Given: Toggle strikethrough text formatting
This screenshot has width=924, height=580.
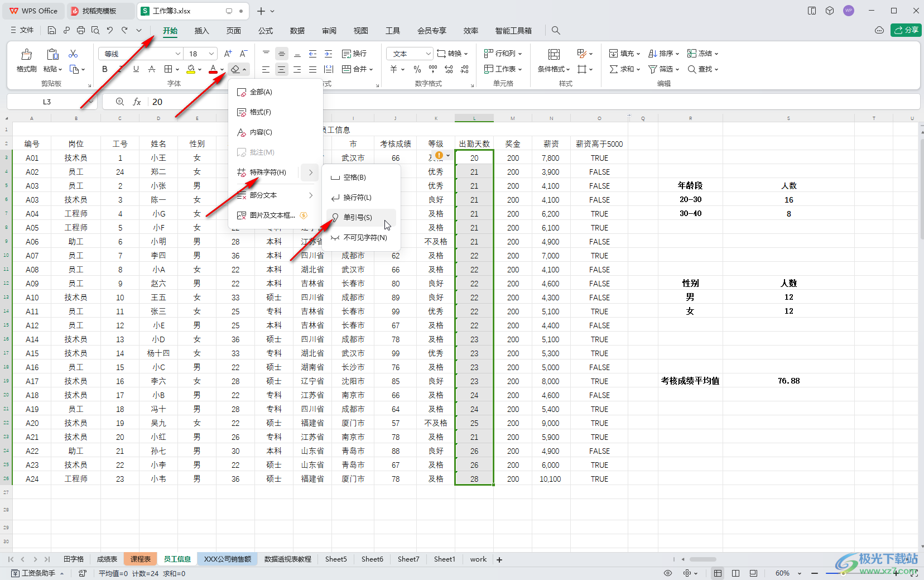Looking at the screenshot, I should point(152,69).
